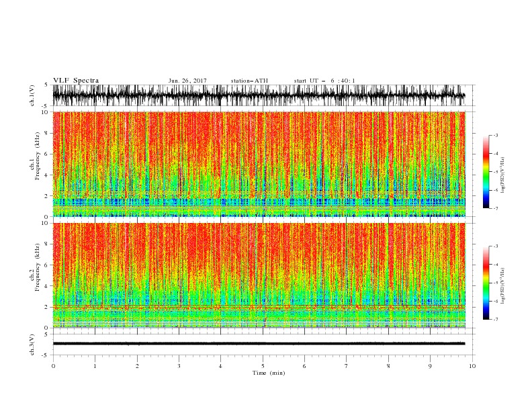Viewport: 532px width, 411px height.
Task: Click the 'ch.1(V)' axis label
Action: (32, 95)
